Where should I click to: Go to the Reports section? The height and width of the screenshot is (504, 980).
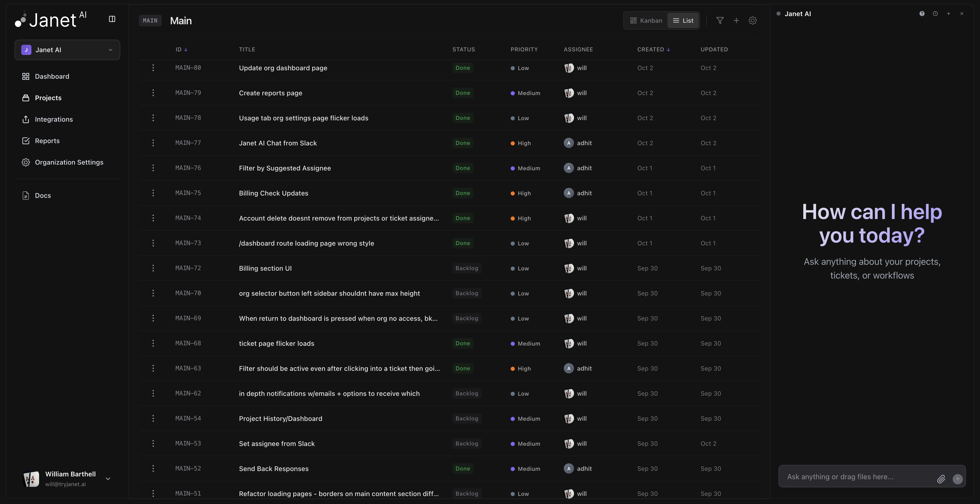tap(47, 141)
